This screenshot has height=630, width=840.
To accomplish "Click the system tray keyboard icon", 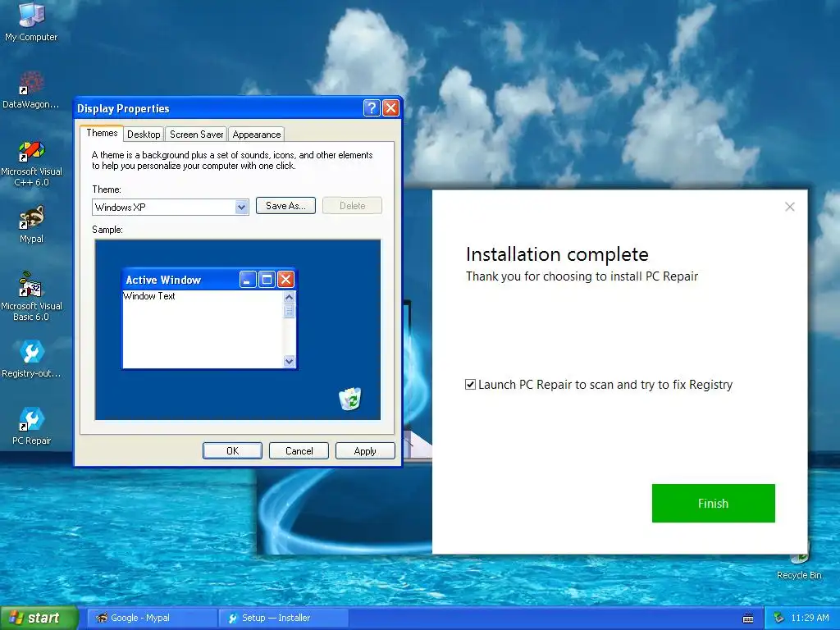I will tap(748, 619).
